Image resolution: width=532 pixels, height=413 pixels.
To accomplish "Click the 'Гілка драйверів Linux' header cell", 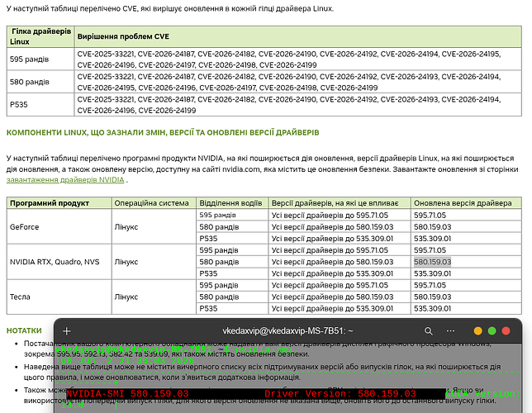I will [40, 36].
